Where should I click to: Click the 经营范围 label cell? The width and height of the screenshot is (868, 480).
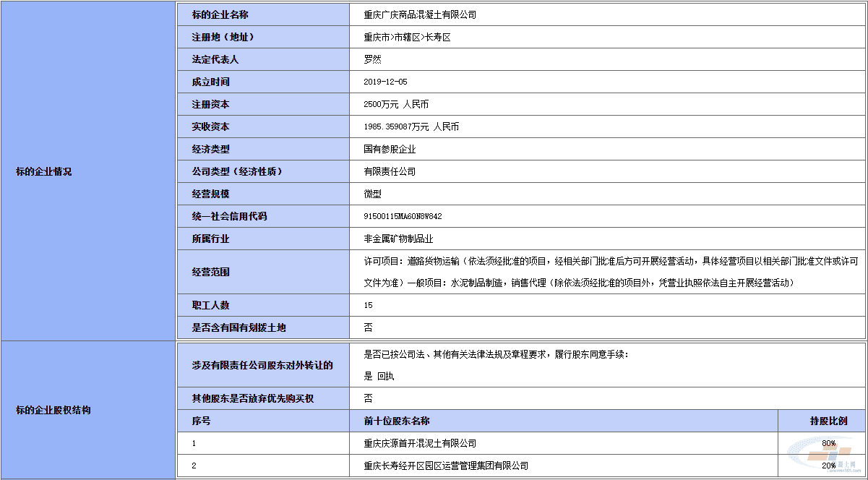pos(210,272)
